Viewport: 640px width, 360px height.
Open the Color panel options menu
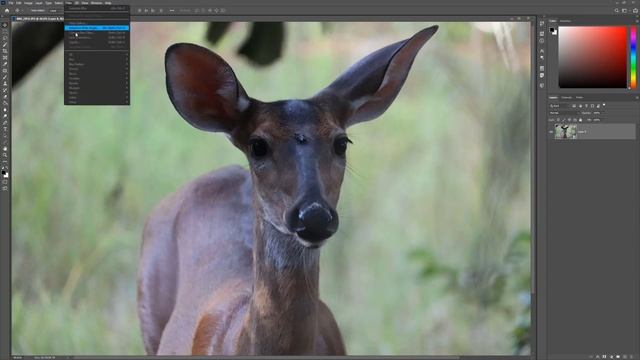(x=637, y=21)
